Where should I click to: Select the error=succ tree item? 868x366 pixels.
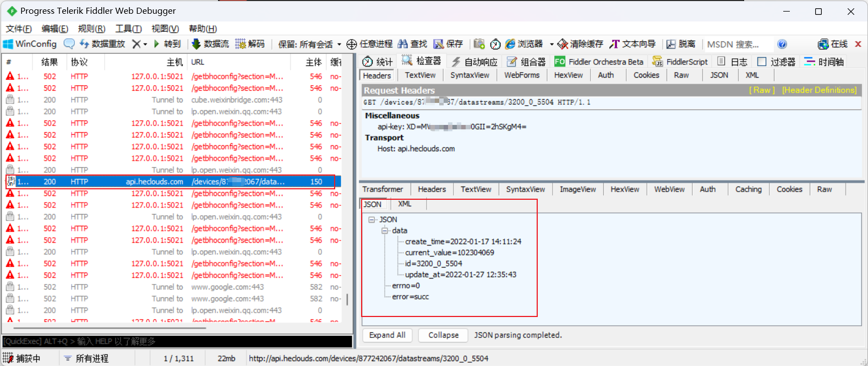coord(411,297)
